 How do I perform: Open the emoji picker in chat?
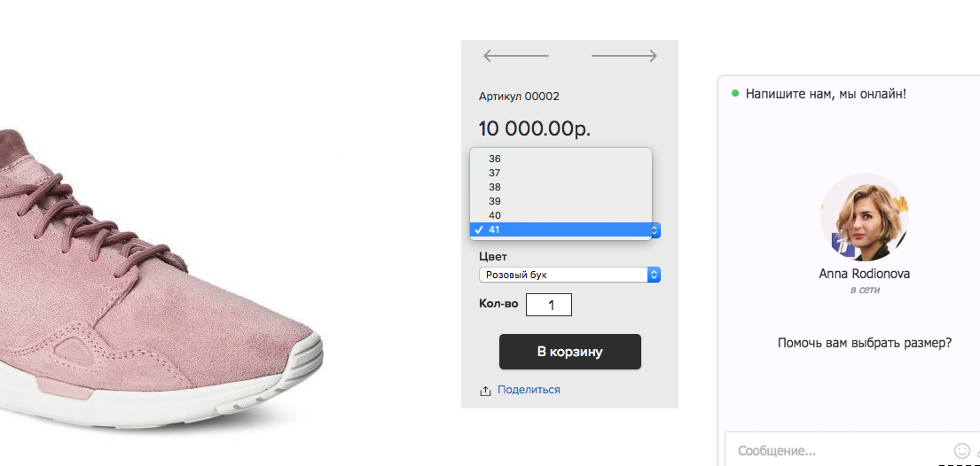click(x=961, y=450)
